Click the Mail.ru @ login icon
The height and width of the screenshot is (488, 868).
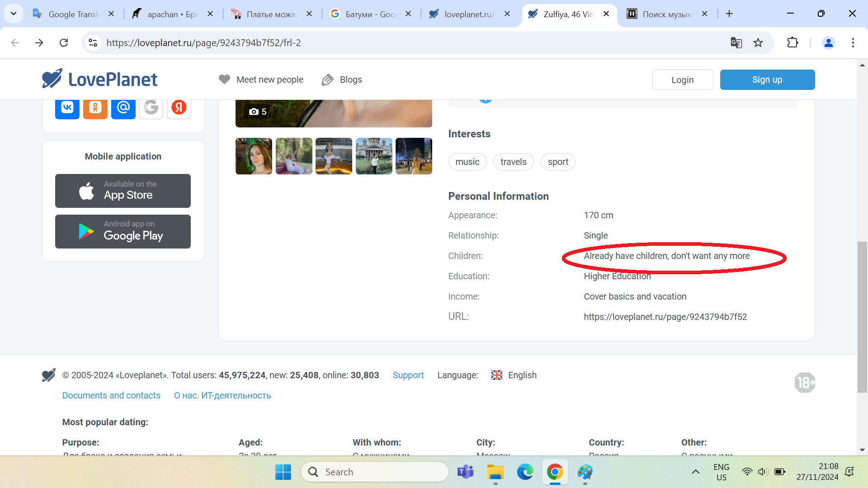tap(123, 108)
